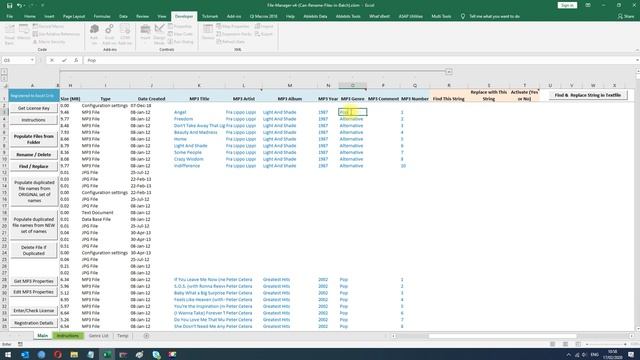640x360 pixels.
Task: Open the File menu
Action: pyautogui.click(x=9, y=16)
